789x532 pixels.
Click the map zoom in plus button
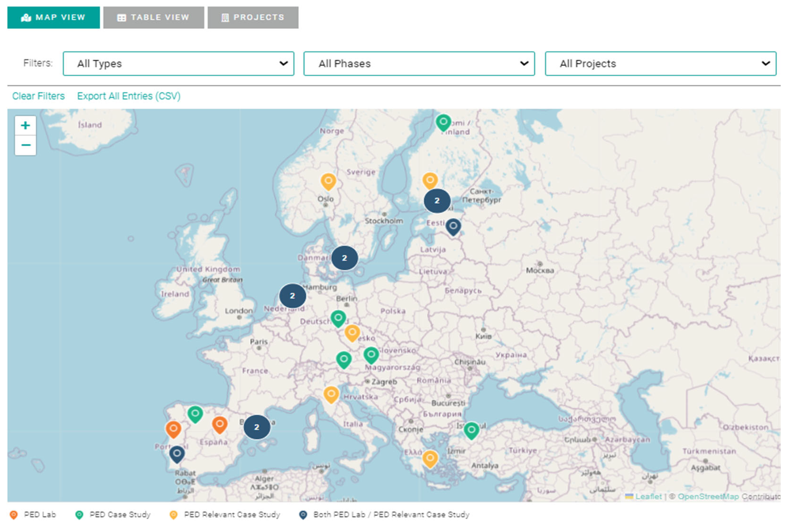coord(25,126)
